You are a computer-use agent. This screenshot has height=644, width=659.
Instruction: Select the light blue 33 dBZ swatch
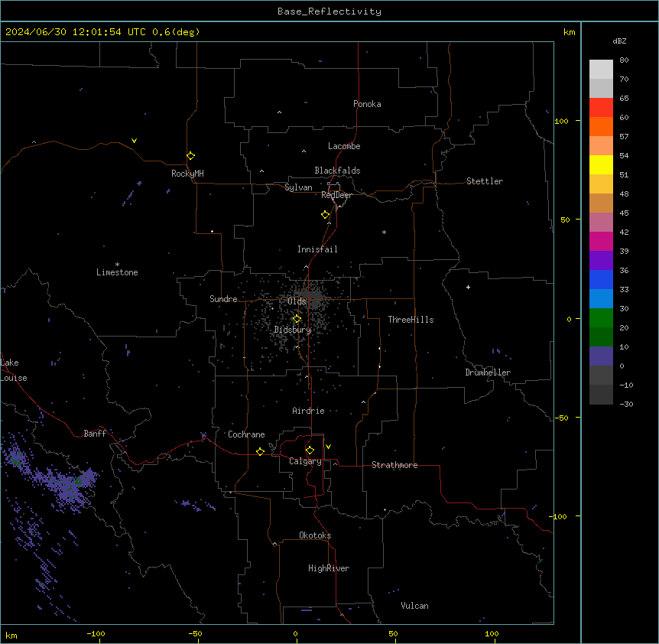[x=601, y=298]
